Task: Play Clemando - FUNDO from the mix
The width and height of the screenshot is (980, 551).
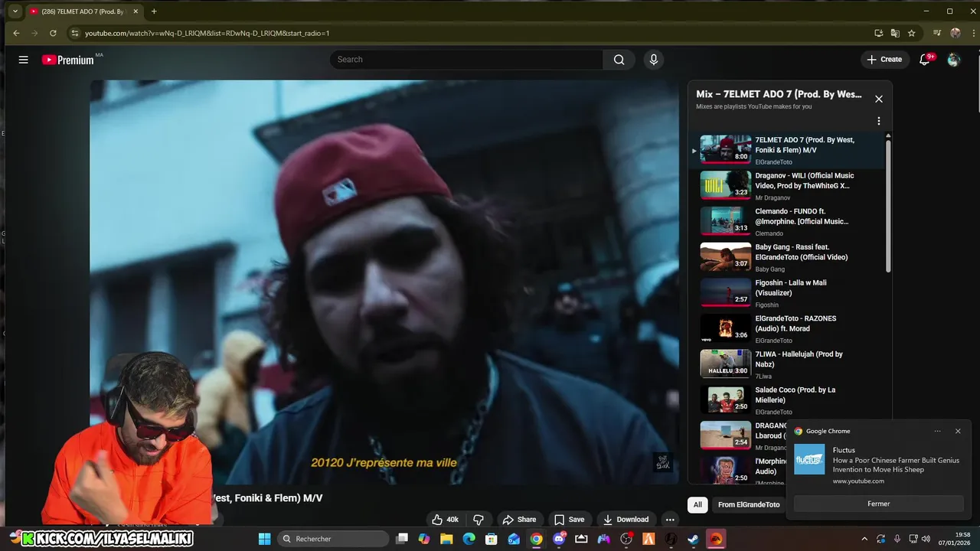Action: tap(789, 221)
